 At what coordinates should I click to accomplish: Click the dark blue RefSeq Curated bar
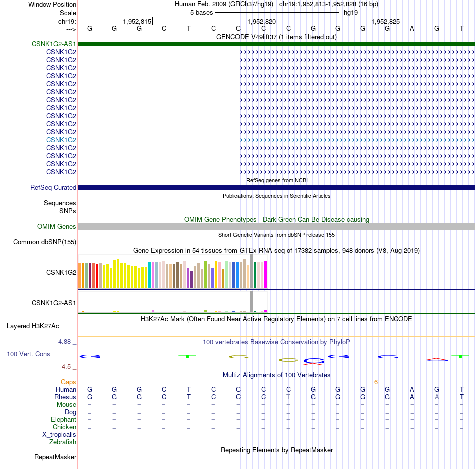coord(277,188)
